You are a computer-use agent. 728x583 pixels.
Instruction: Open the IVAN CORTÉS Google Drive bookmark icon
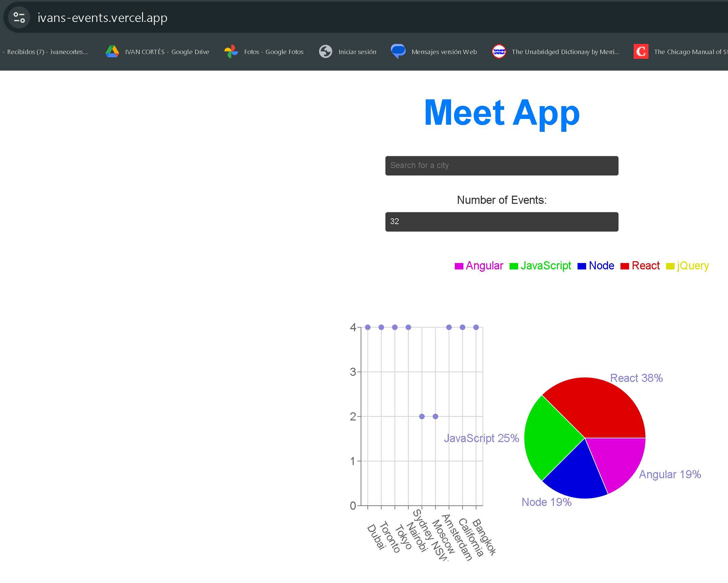point(113,51)
